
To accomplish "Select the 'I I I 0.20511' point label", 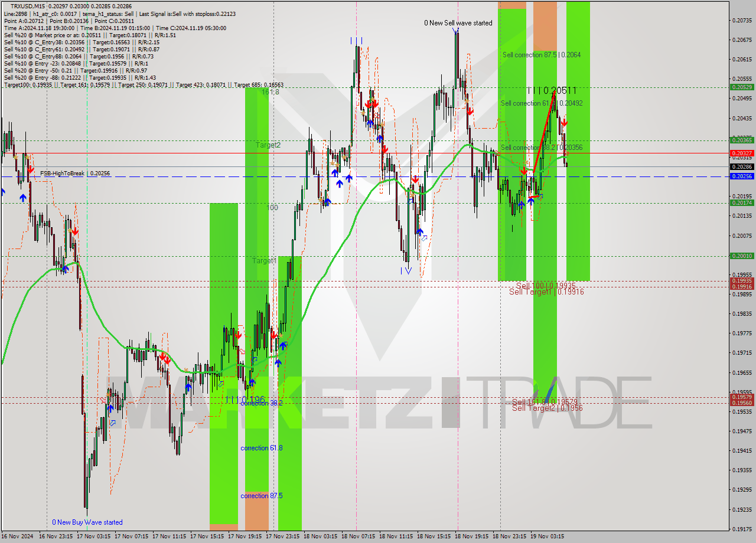I will click(552, 90).
